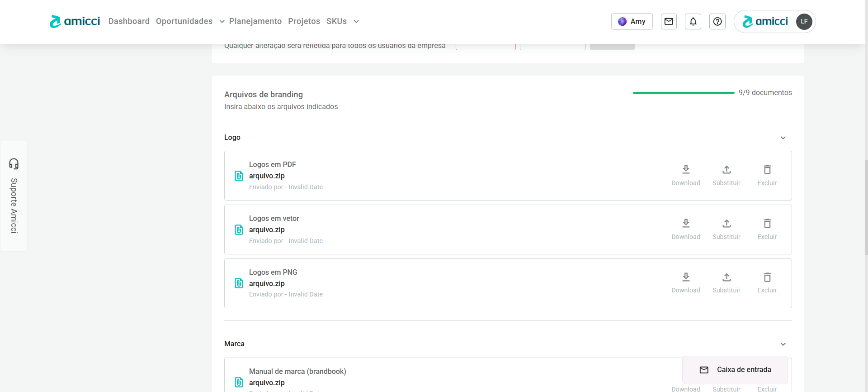
Task: Click the help question mark icon
Action: 717,21
